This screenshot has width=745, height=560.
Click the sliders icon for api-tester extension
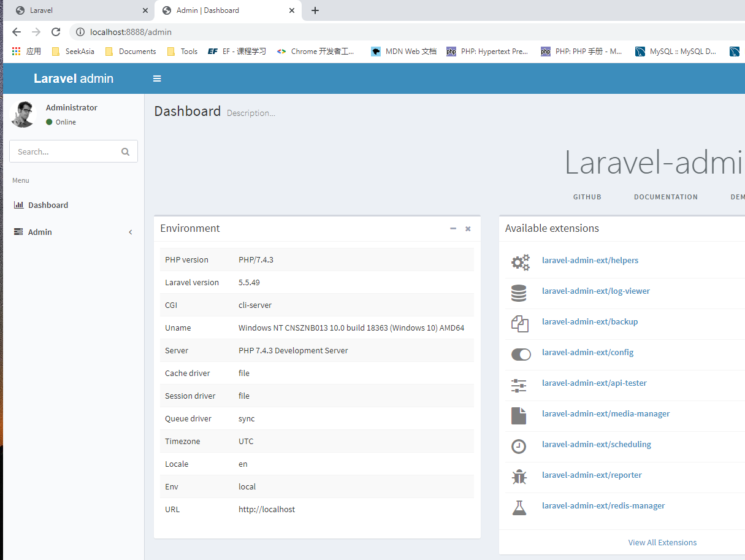(519, 385)
